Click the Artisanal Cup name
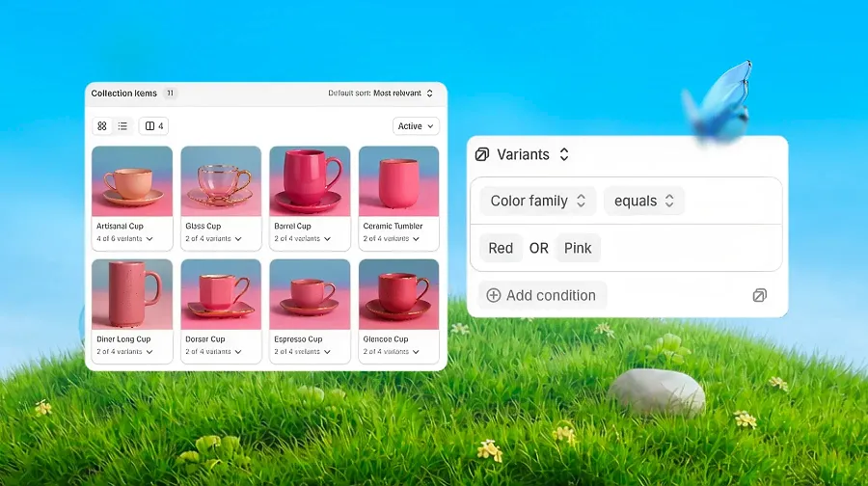The width and height of the screenshot is (868, 486). (x=120, y=226)
